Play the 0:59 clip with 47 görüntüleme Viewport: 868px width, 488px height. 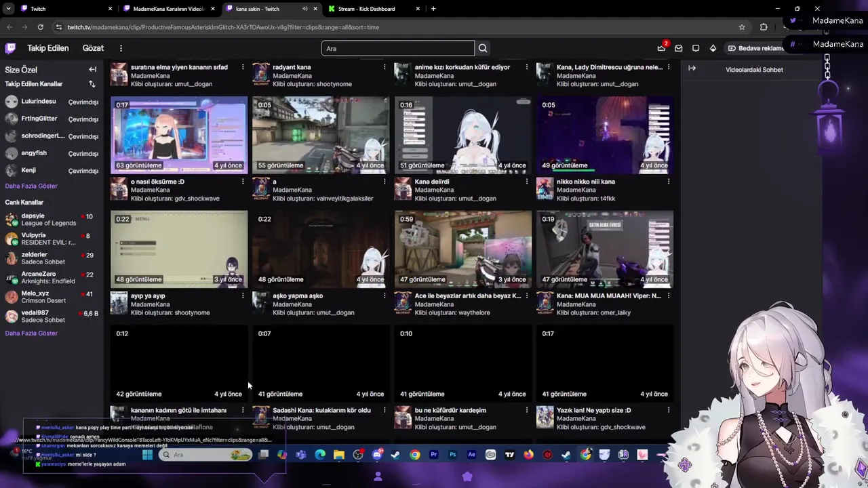point(463,249)
